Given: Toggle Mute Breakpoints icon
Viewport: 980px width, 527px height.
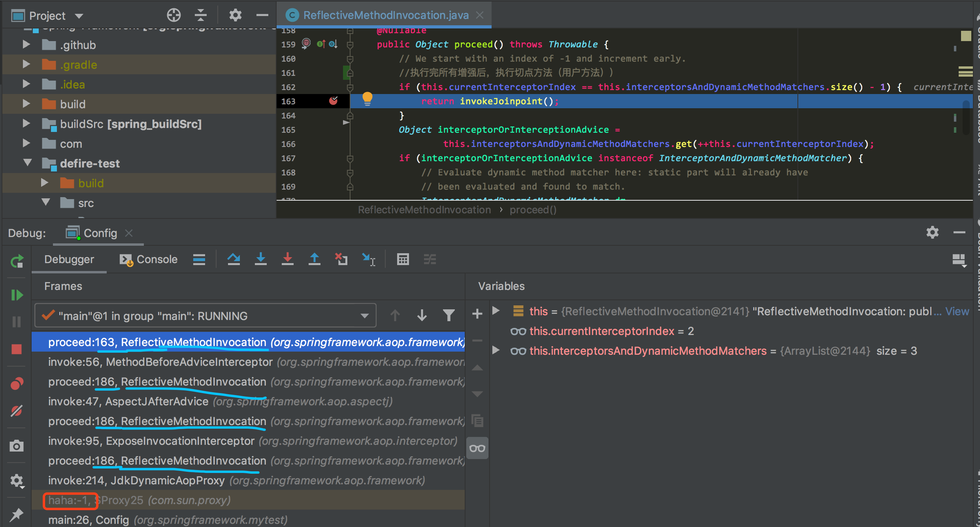Looking at the screenshot, I should pyautogui.click(x=17, y=411).
